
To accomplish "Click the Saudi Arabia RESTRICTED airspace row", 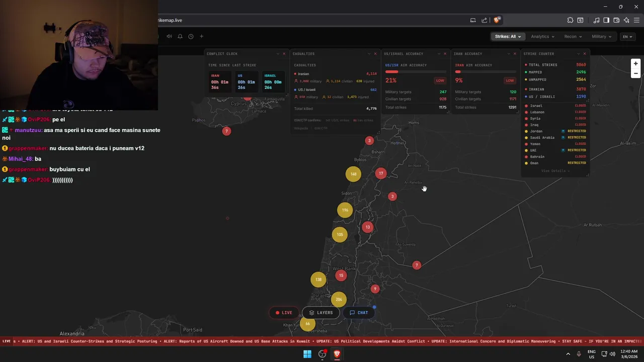I will (x=555, y=138).
